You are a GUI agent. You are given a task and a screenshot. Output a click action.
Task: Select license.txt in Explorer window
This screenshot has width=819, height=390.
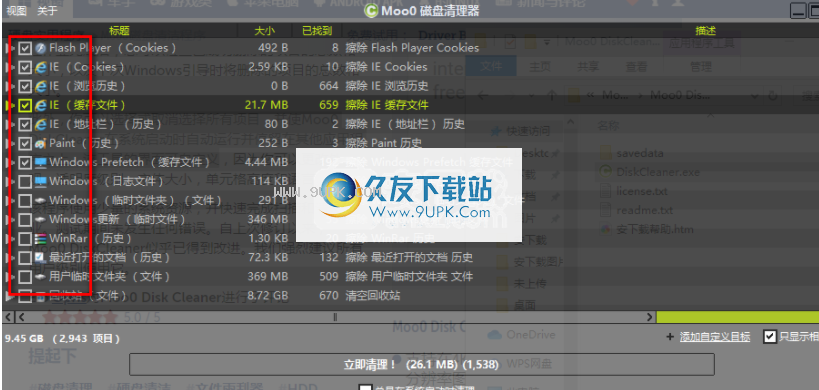point(641,191)
